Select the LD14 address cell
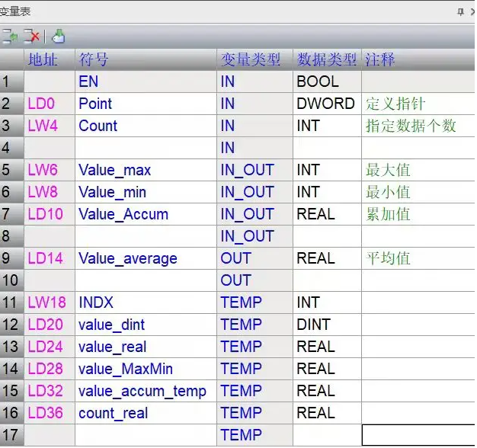Image resolution: width=477 pixels, height=448 pixels. point(50,258)
